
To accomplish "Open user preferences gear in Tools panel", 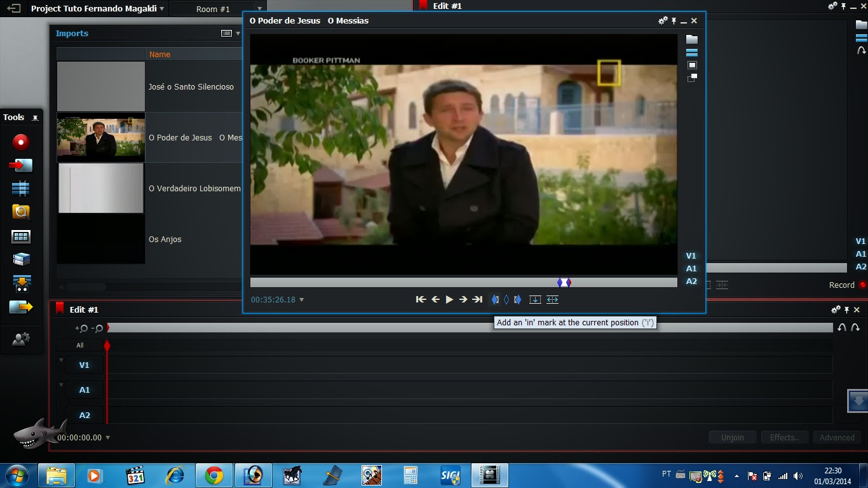I will [21, 340].
